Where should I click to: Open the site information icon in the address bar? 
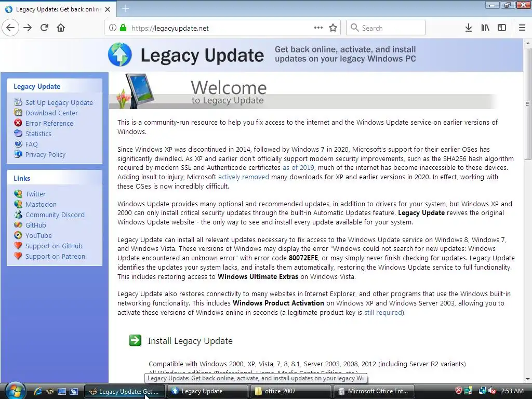pos(113,28)
